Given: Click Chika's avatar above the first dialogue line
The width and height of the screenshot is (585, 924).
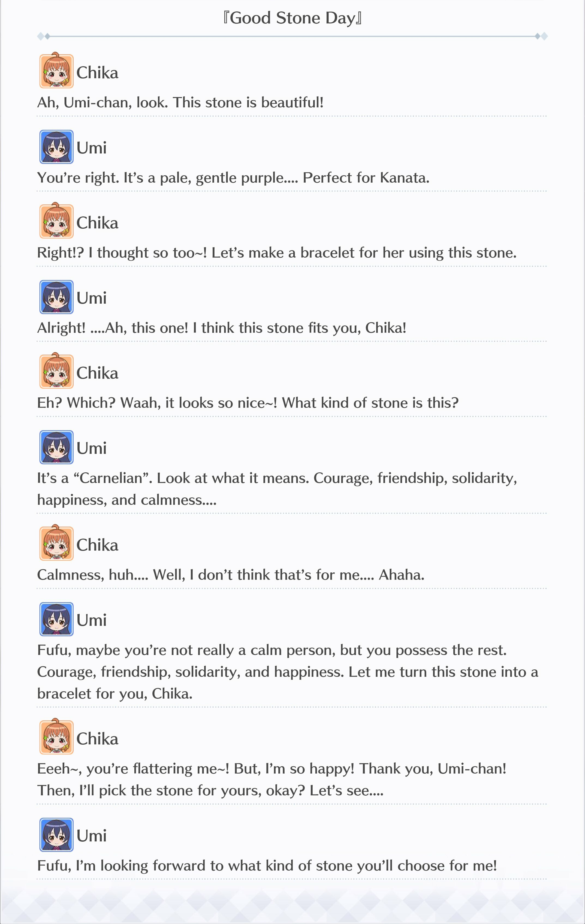Looking at the screenshot, I should (x=56, y=71).
